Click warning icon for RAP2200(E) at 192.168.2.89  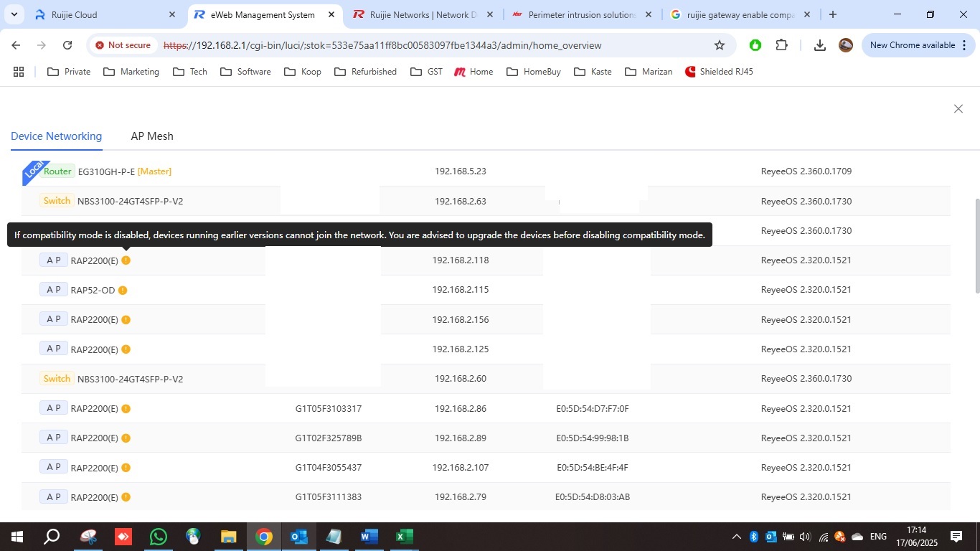[126, 438]
